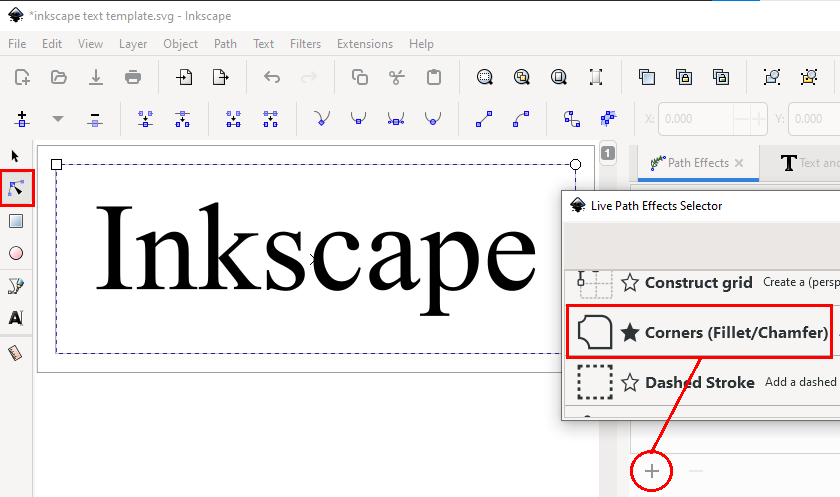
Task: Open the View menu
Action: pos(90,44)
